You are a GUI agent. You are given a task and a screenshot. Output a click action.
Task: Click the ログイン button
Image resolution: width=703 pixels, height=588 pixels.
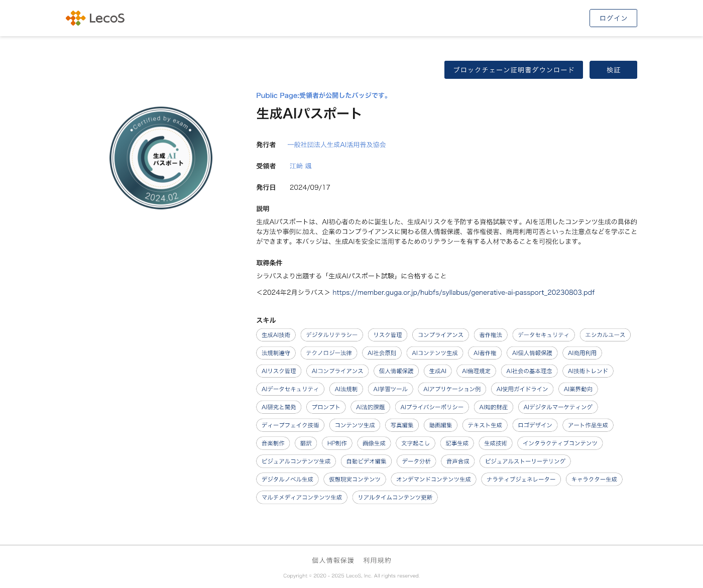[x=613, y=18]
